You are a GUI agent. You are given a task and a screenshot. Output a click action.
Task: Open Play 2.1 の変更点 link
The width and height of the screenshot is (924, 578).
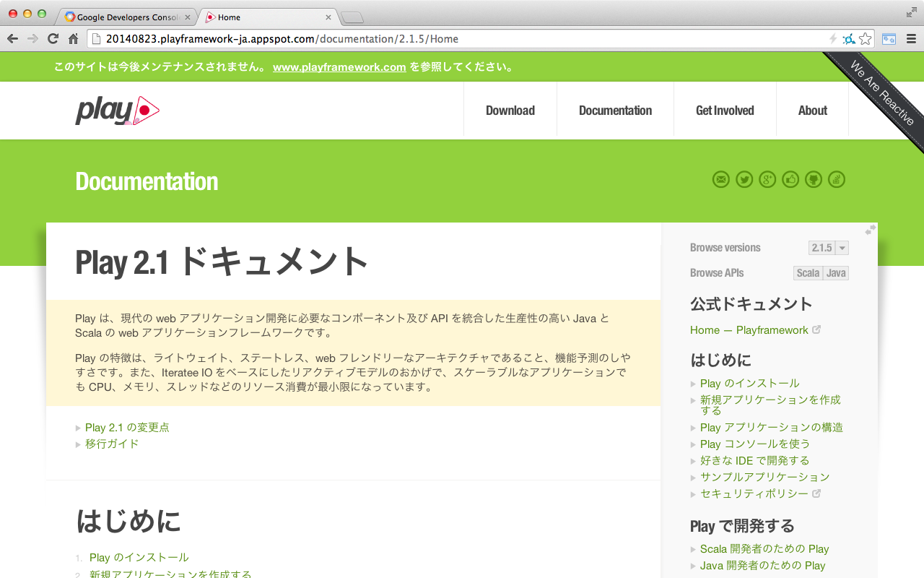(x=127, y=427)
